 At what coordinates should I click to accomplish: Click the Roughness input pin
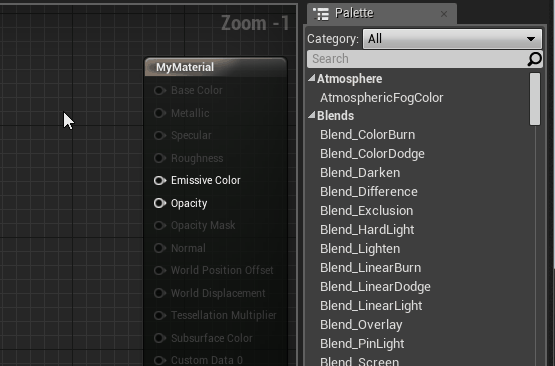160,158
